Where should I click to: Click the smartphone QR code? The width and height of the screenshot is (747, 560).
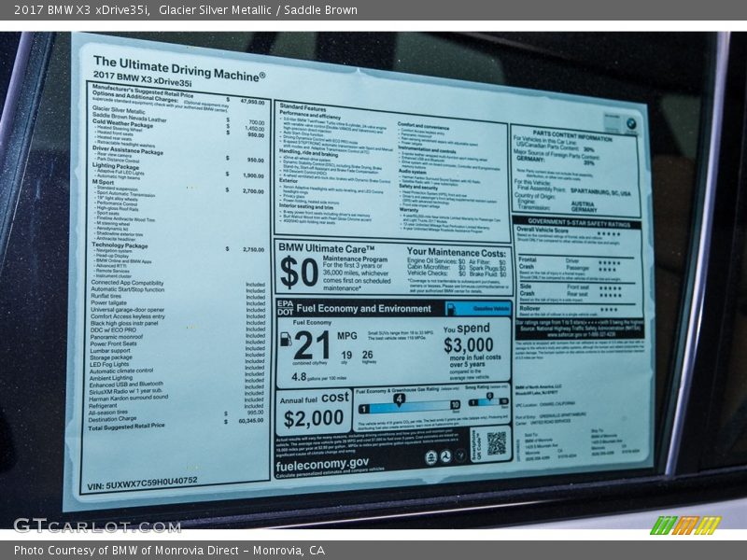tap(495, 444)
